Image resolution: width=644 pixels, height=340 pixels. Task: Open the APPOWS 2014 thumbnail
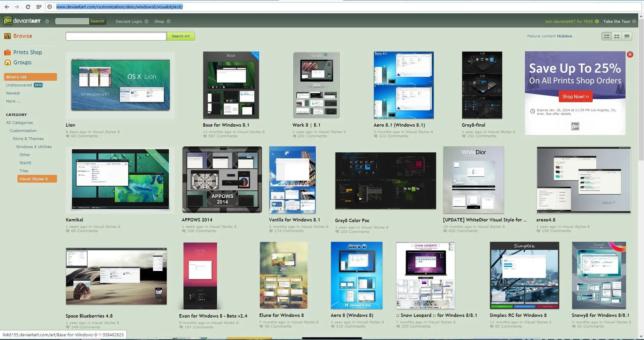click(222, 180)
